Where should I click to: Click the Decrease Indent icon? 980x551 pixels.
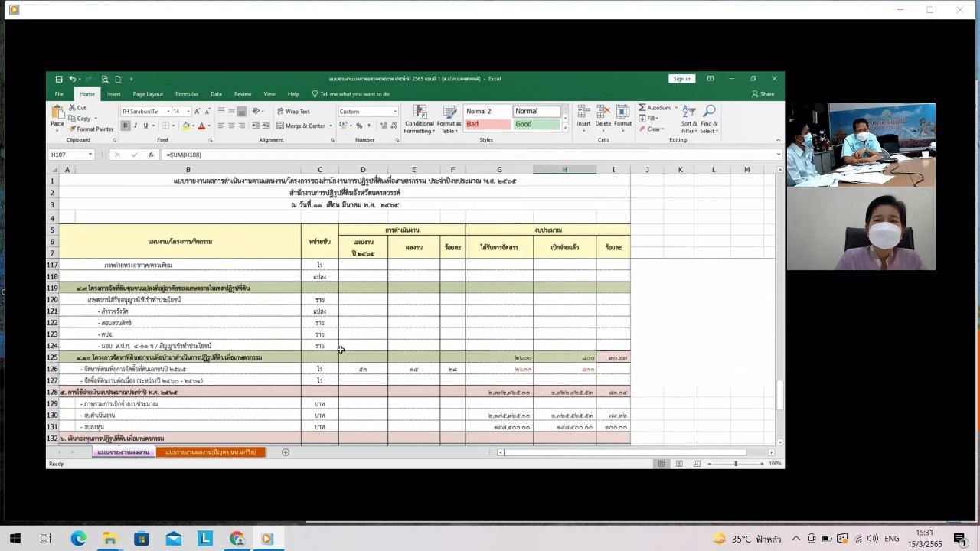pyautogui.click(x=254, y=126)
